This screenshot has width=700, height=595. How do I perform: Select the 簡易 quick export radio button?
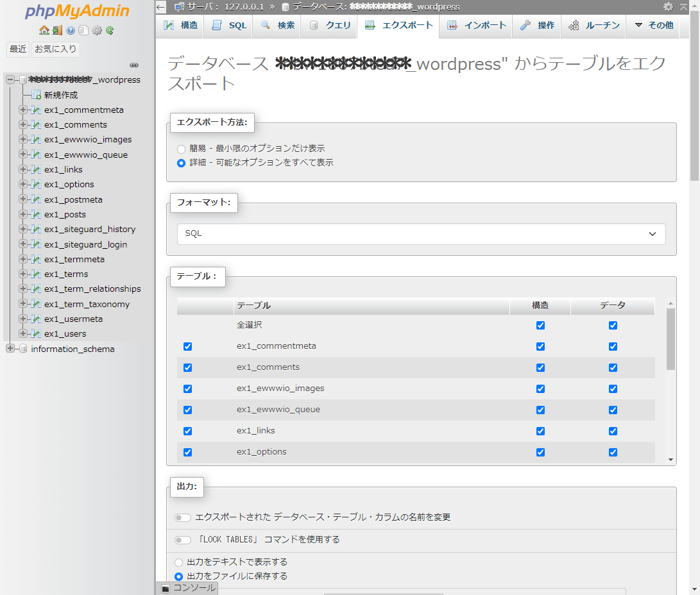181,149
